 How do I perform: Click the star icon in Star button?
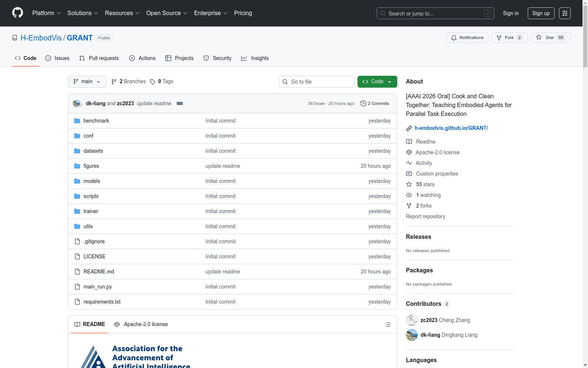tap(539, 37)
